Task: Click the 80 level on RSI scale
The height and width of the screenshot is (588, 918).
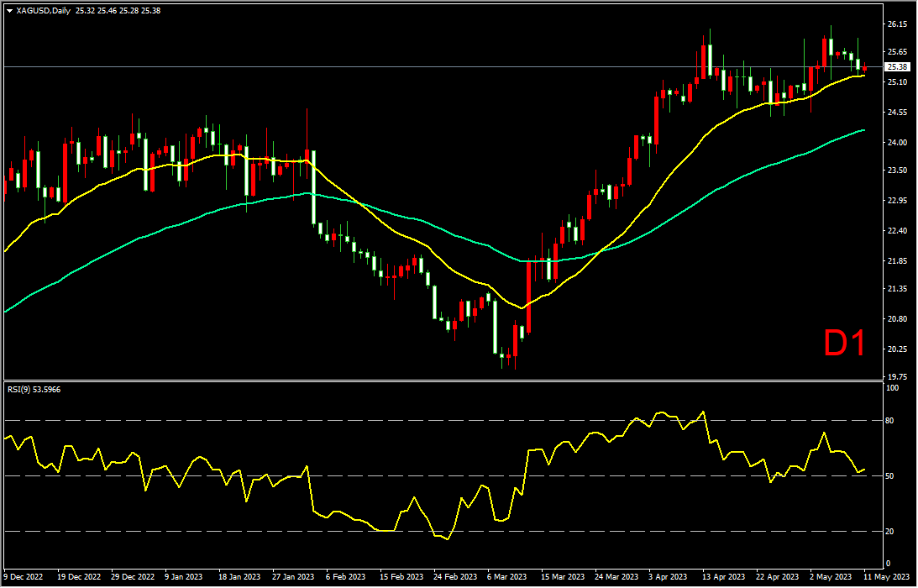Action: coord(891,421)
